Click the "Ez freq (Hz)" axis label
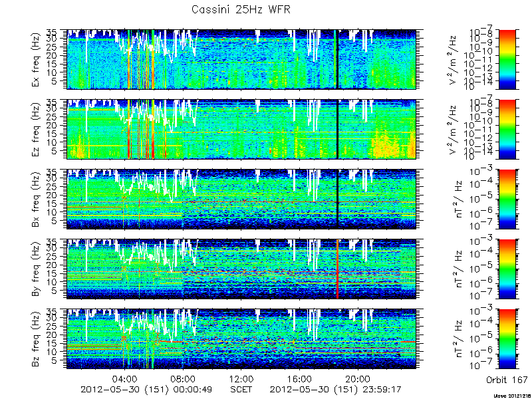 pyautogui.click(x=36, y=130)
